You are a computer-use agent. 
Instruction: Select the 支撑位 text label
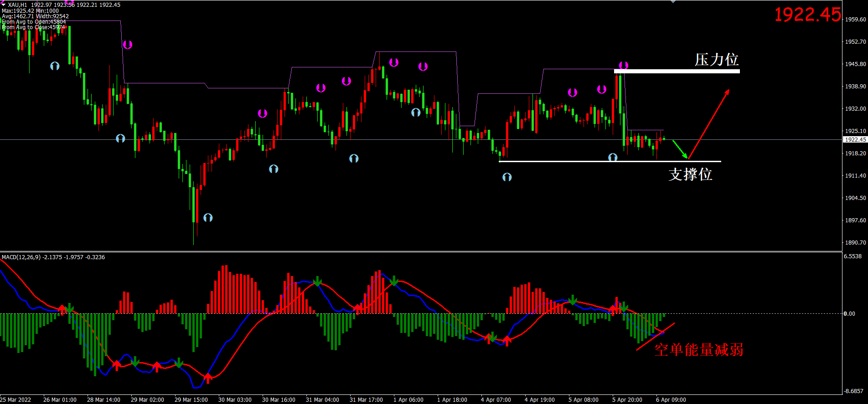pos(690,174)
